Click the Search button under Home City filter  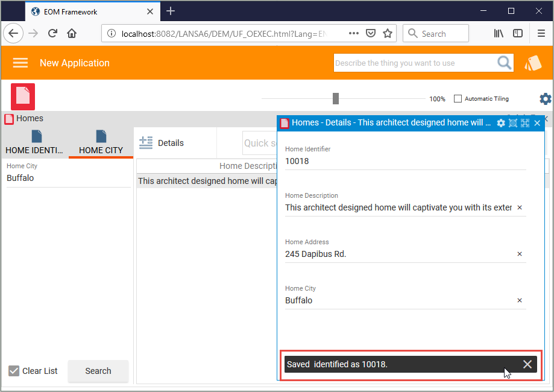pyautogui.click(x=98, y=371)
